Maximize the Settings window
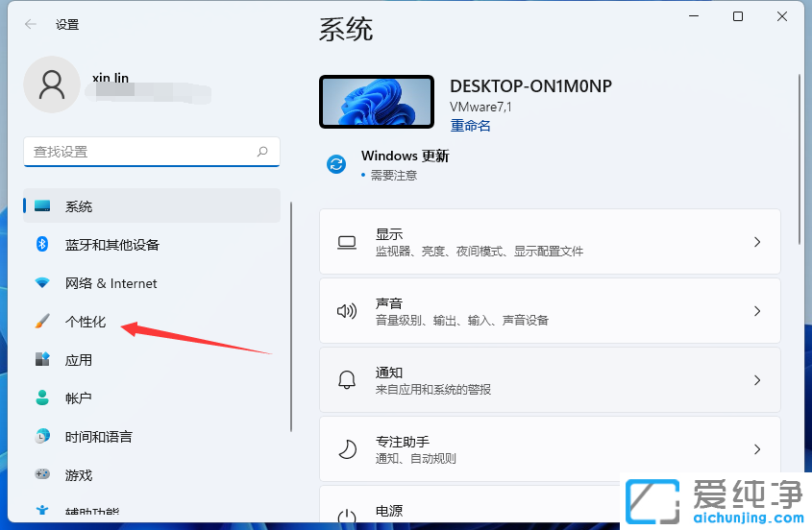 (738, 16)
